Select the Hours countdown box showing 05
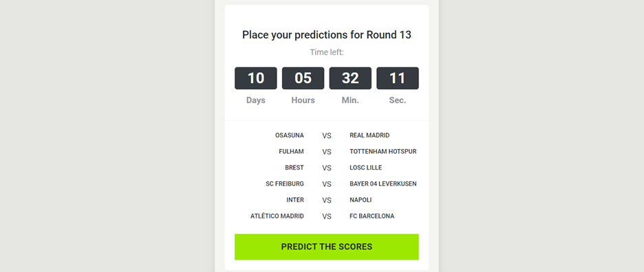 pyautogui.click(x=303, y=78)
